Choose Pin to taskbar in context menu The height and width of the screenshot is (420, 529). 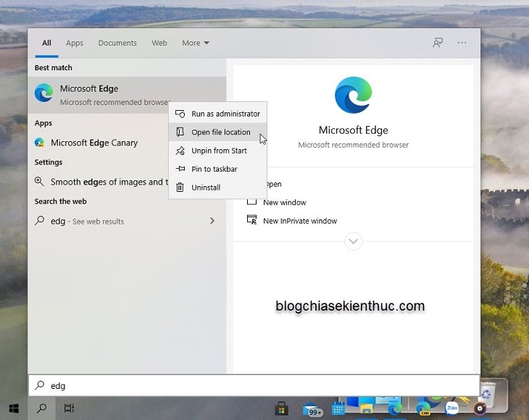coord(217,169)
